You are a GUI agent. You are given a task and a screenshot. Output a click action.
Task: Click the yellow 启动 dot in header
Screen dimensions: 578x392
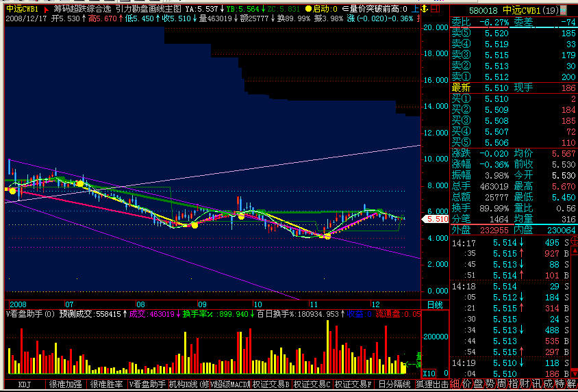point(309,9)
